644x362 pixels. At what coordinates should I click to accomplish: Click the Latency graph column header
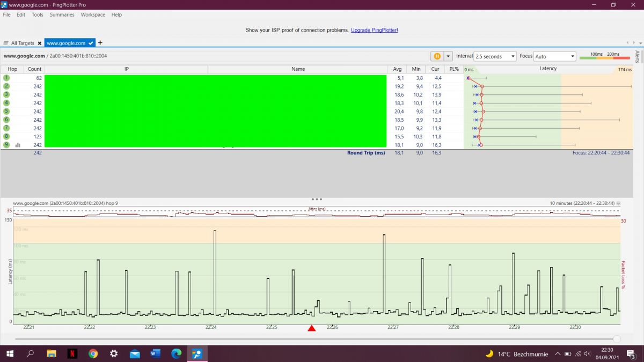[x=548, y=69]
